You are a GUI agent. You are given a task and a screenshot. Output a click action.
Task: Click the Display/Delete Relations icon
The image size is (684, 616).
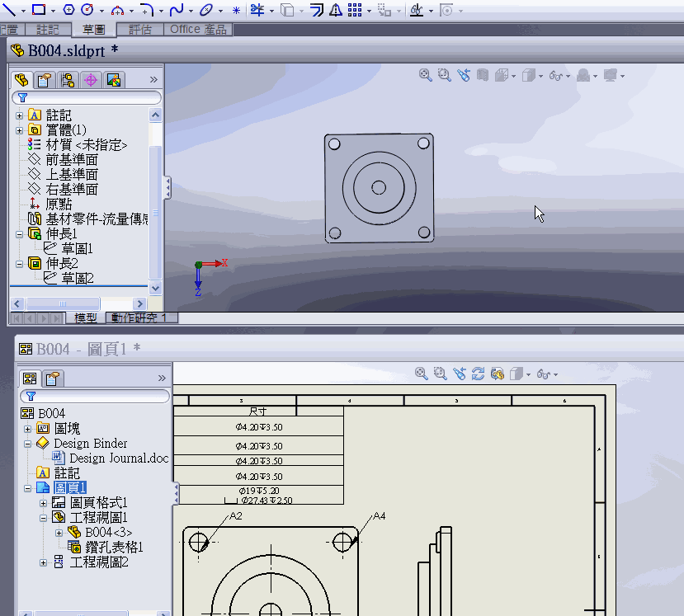click(417, 10)
